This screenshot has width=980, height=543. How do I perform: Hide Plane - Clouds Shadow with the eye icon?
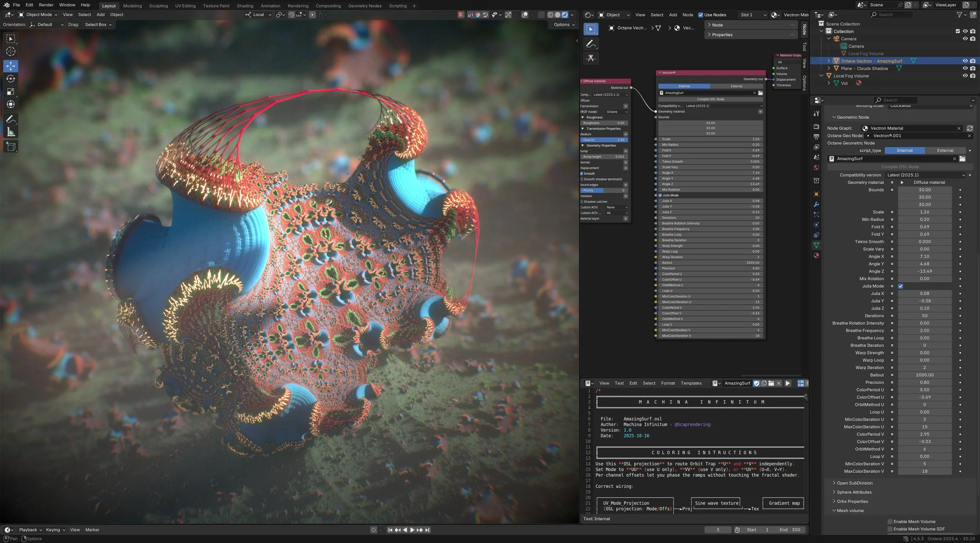tap(965, 68)
